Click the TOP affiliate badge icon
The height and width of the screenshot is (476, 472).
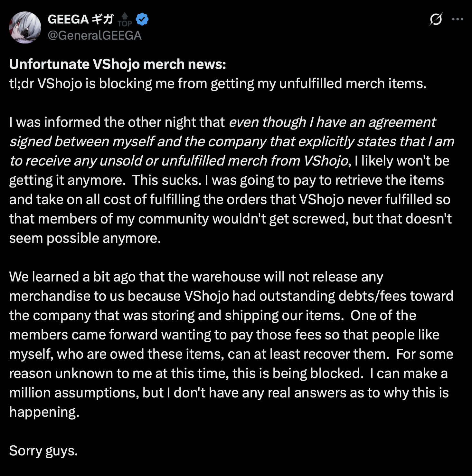coord(125,20)
